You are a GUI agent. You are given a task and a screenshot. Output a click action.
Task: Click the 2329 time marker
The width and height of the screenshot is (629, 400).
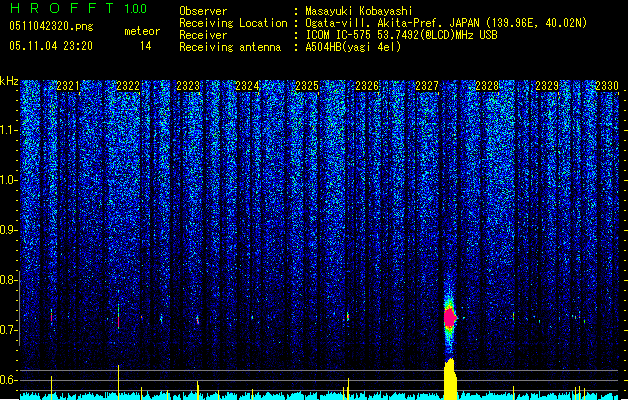547,86
